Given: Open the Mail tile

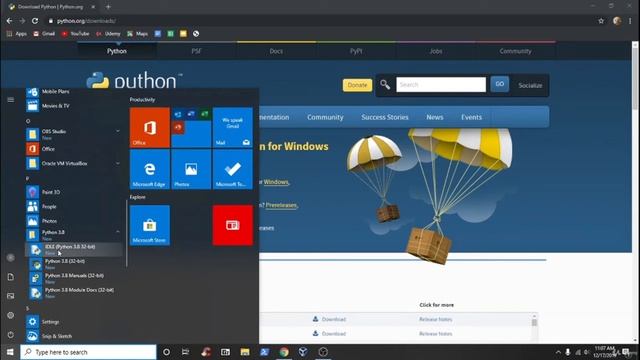Looking at the screenshot, I should (x=233, y=127).
